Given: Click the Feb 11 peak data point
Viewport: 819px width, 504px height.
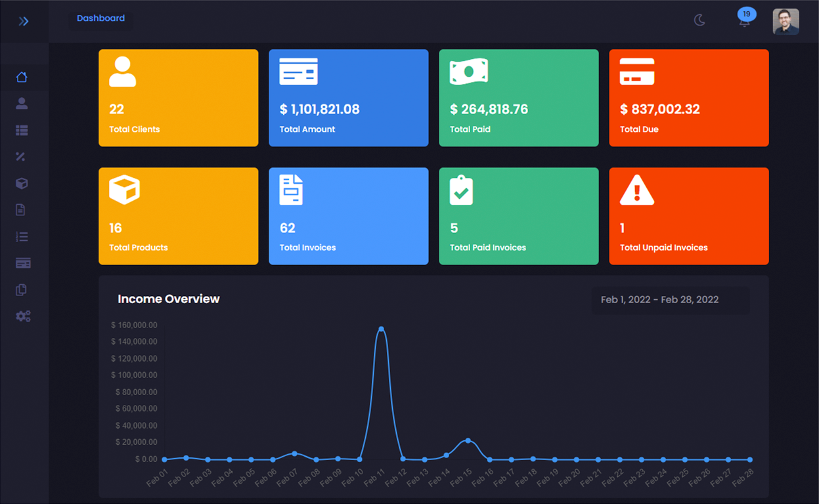Looking at the screenshot, I should click(x=381, y=329).
